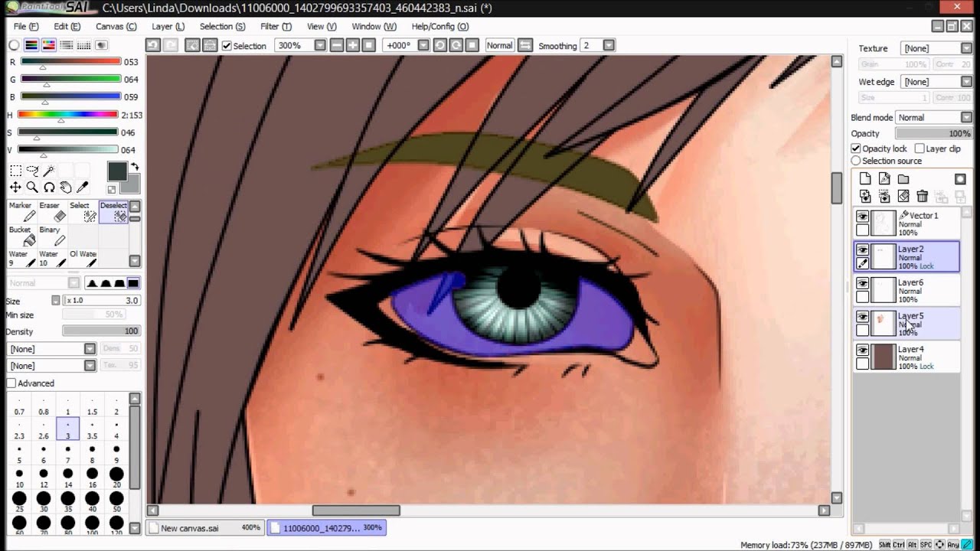This screenshot has height=551, width=980.
Task: Choose the Bucket fill tool
Action: [21, 236]
